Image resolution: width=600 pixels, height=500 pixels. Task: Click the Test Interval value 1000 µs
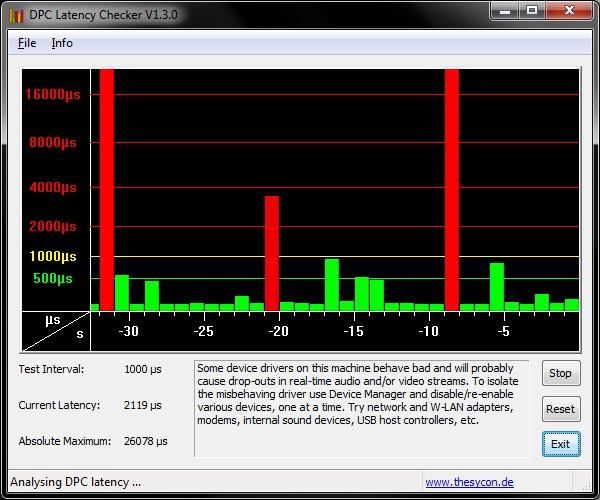(x=143, y=370)
